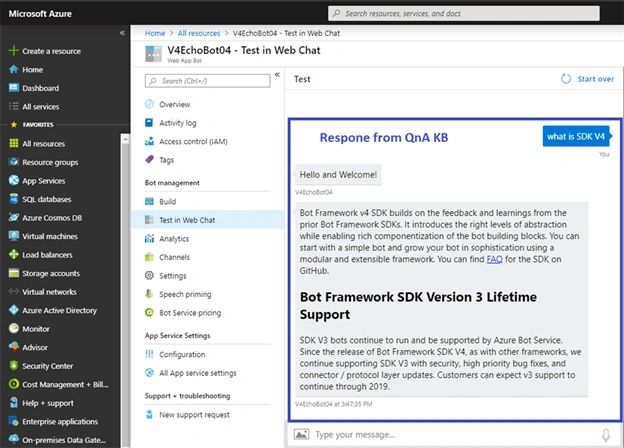624x448 pixels.
Task: Open Load balancers icon
Action: [x=14, y=254]
